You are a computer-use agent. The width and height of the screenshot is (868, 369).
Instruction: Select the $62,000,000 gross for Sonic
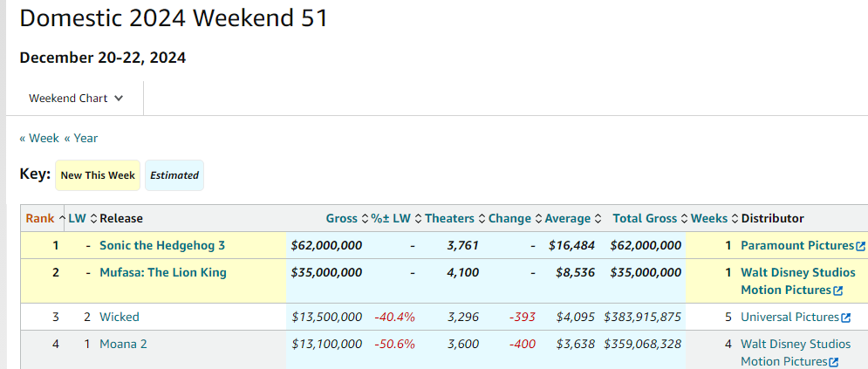coord(326,246)
